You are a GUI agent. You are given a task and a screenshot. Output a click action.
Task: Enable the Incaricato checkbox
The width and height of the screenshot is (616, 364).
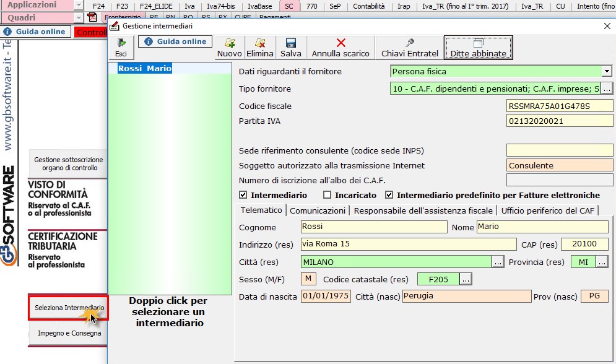coord(328,195)
